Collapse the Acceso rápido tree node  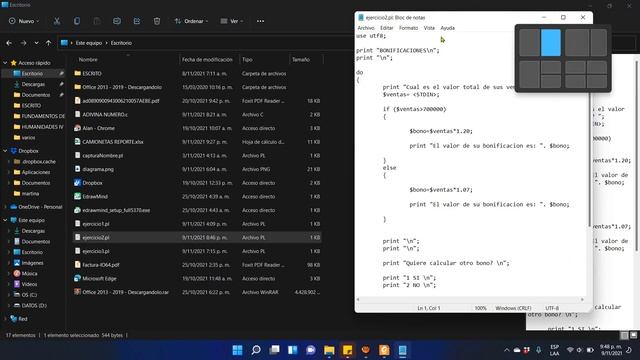(5, 63)
